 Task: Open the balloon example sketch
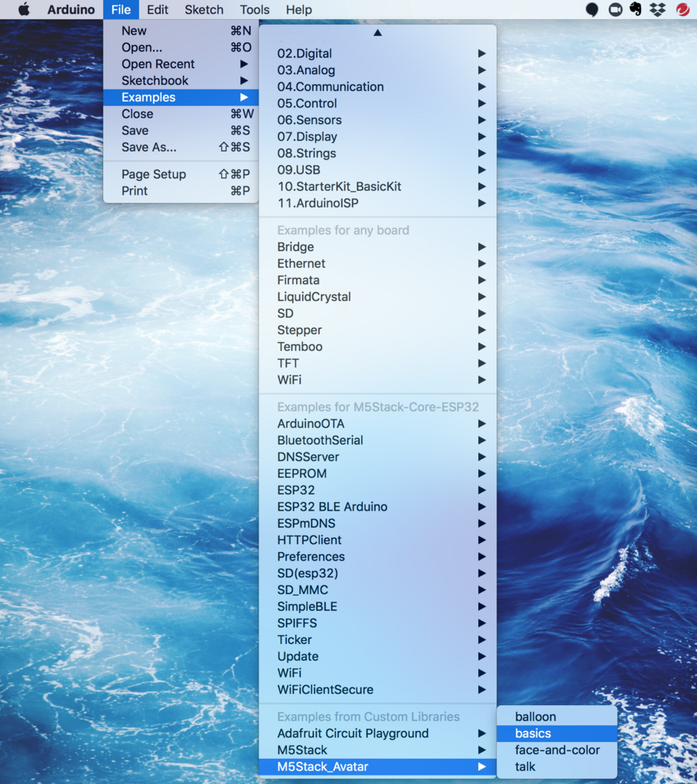click(557, 717)
